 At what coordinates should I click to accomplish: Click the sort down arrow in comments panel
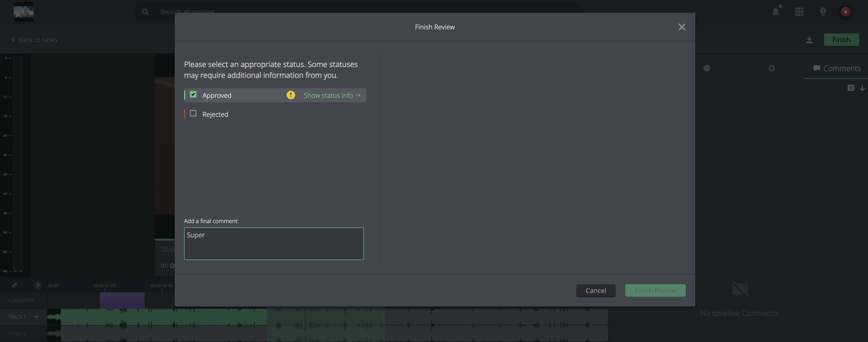[x=862, y=88]
